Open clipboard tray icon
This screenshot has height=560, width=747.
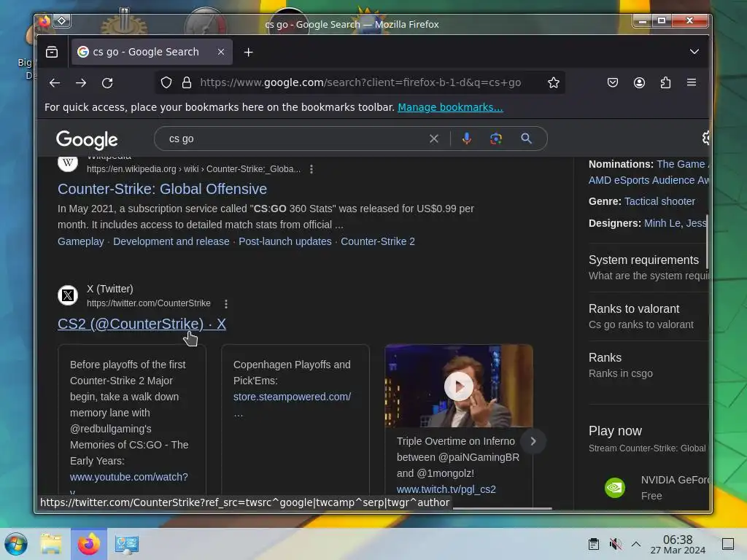[x=594, y=544]
